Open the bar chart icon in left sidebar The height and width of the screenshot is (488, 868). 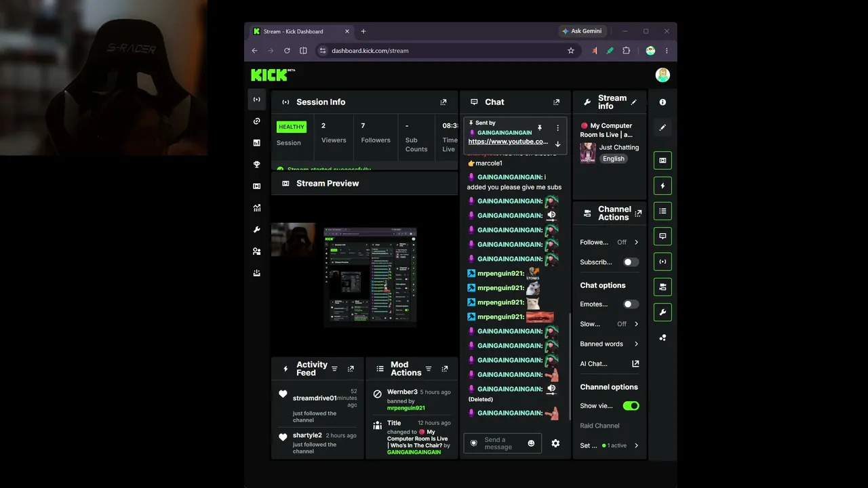256,143
